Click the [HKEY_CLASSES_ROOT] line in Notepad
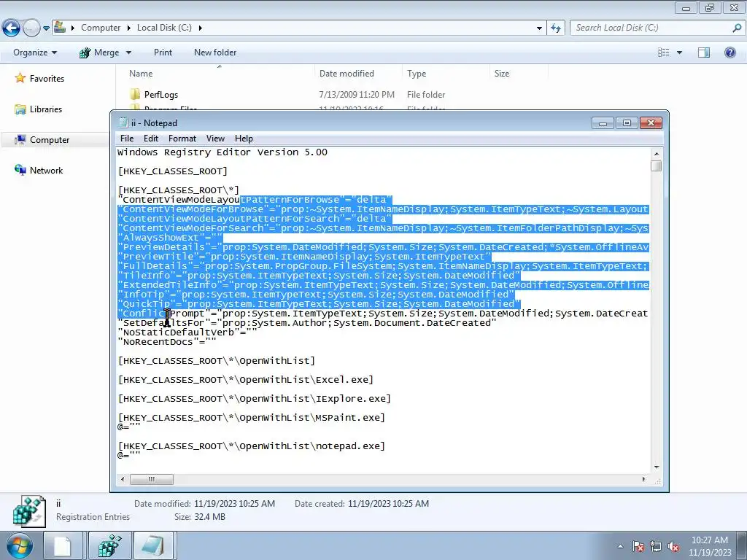 tap(172, 171)
